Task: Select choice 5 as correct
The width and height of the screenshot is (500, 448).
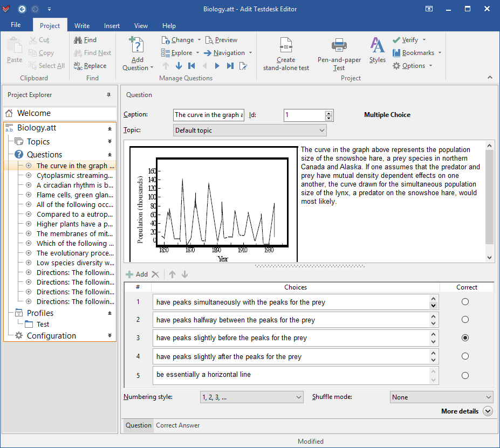Action: pyautogui.click(x=465, y=375)
